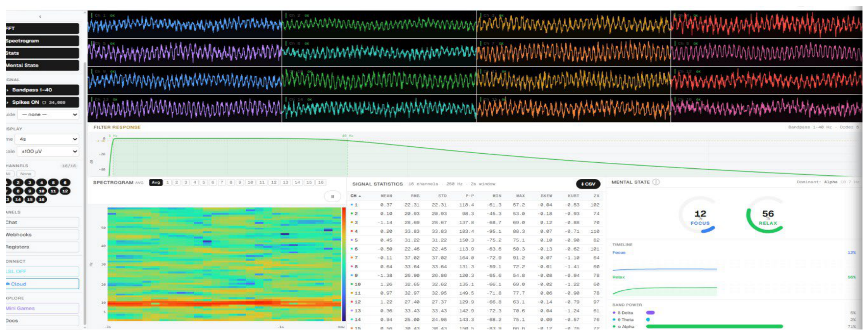The width and height of the screenshot is (868, 335).
Task: Toggle channel 16 circle in channels grid
Action: 42,199
